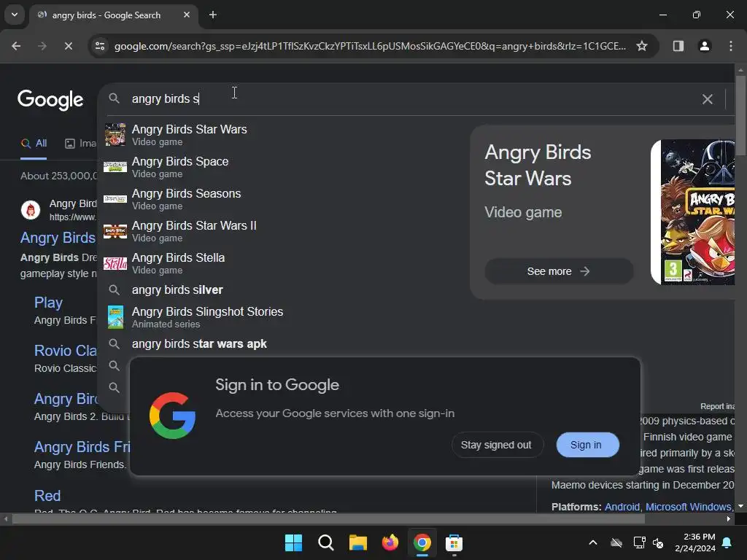The image size is (747, 560).
Task: Click the OneDrive tray cloud icon
Action: (616, 542)
